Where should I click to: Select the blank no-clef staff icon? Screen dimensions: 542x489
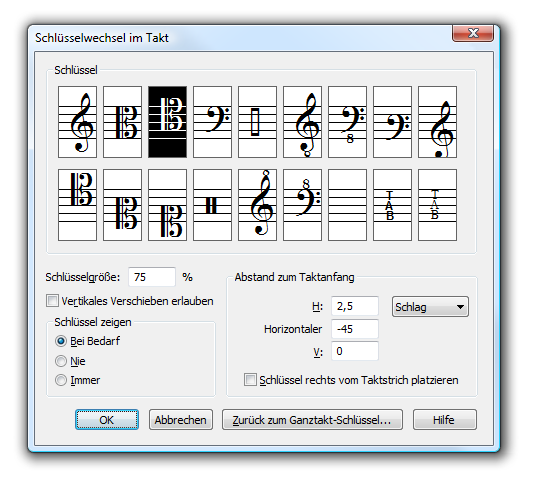click(347, 205)
